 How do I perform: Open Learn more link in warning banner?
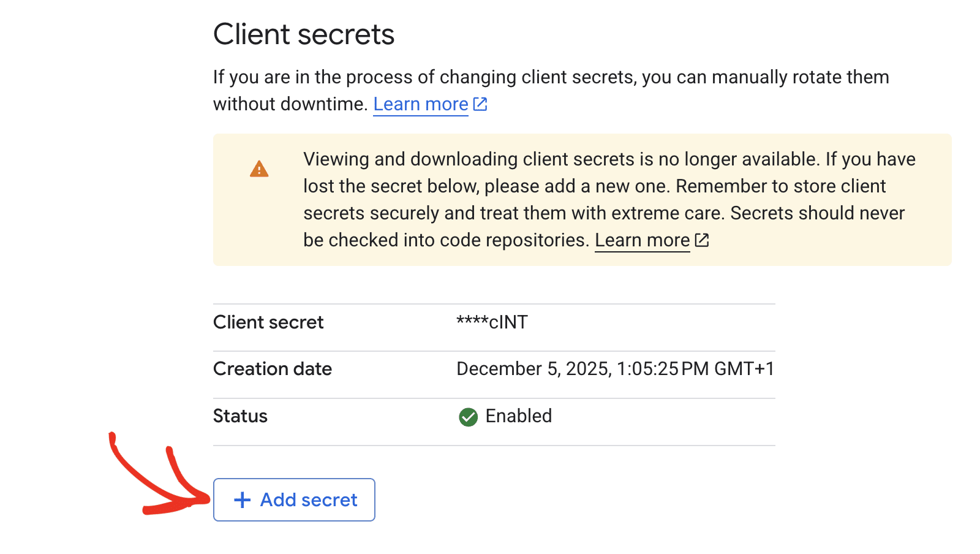(642, 240)
